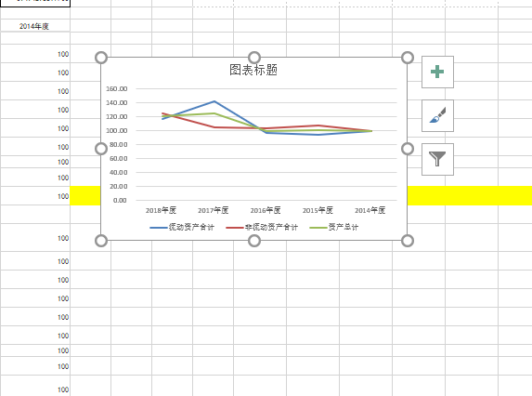Click the 2014年度 axis label in chart

pos(370,211)
